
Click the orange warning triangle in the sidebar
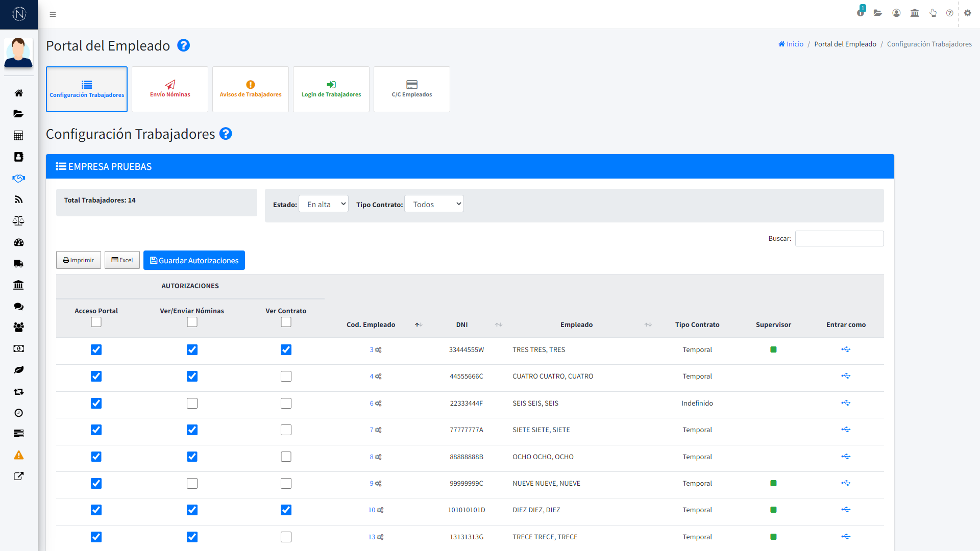19,455
